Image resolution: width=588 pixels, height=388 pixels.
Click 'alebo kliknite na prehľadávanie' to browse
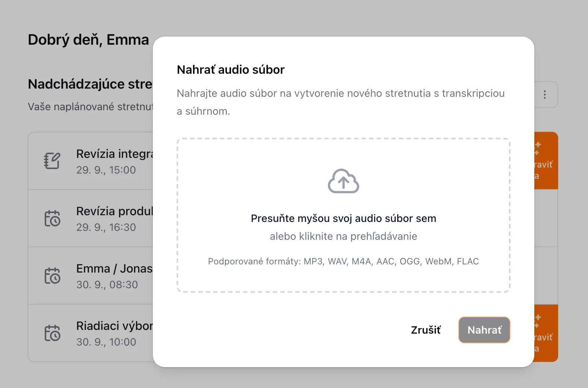(x=343, y=236)
